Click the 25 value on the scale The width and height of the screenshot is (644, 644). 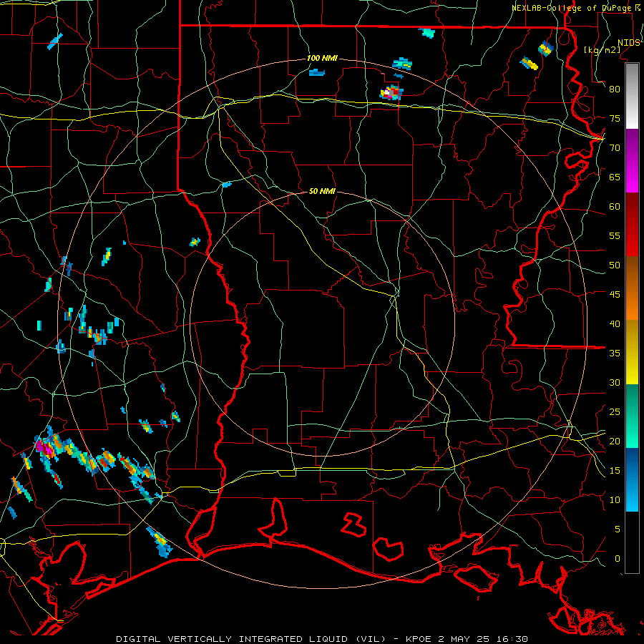coord(615,412)
